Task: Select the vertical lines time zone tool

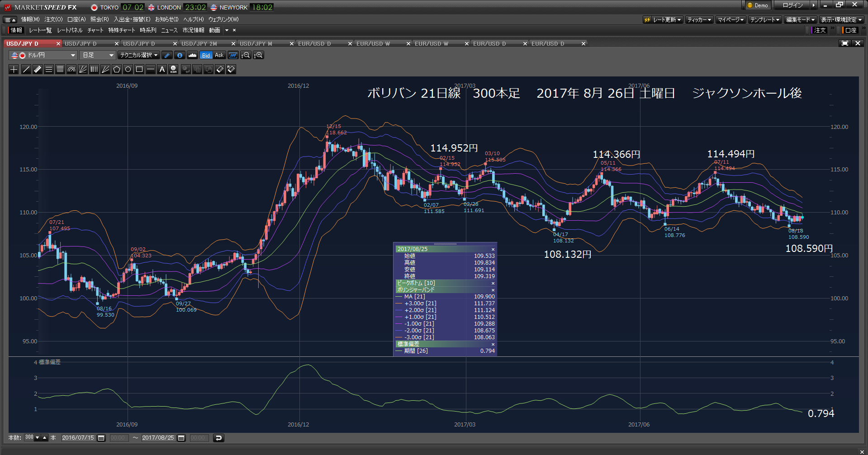Action: [x=94, y=69]
